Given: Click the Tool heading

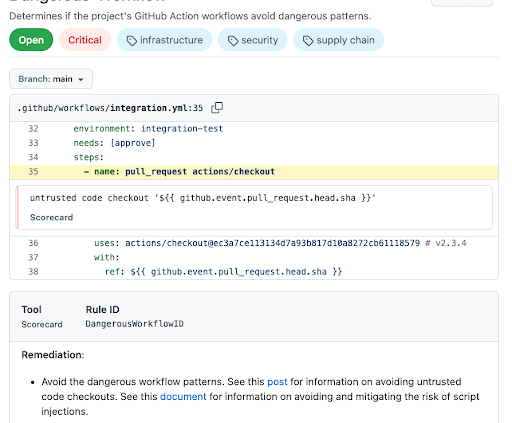Looking at the screenshot, I should pyautogui.click(x=32, y=310).
